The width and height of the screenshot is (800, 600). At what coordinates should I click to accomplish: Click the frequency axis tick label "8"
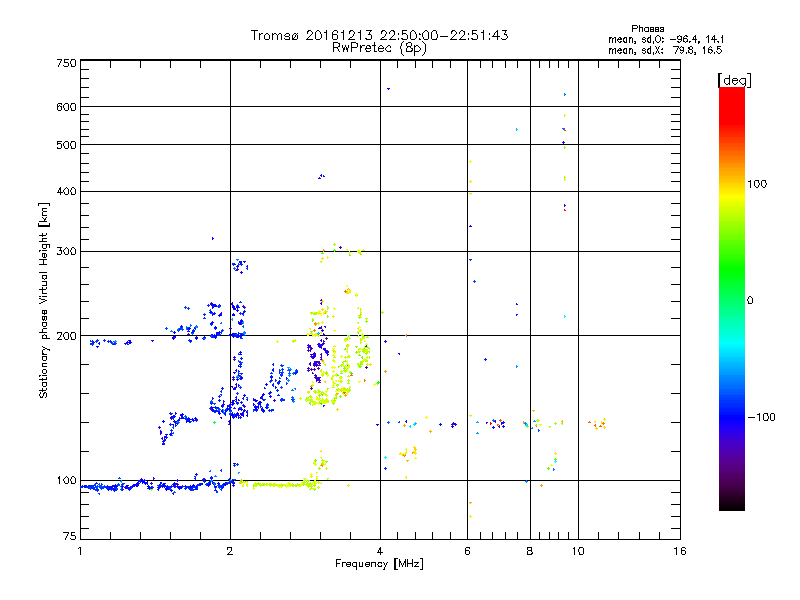530,551
